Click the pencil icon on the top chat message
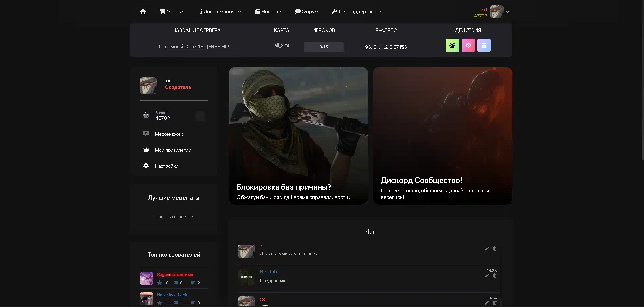This screenshot has height=307, width=644. (487, 249)
